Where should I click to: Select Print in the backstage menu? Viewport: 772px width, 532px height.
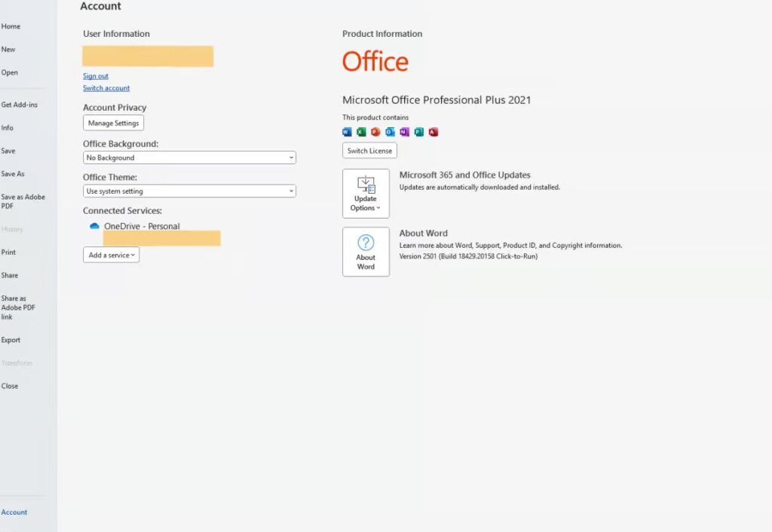point(8,252)
